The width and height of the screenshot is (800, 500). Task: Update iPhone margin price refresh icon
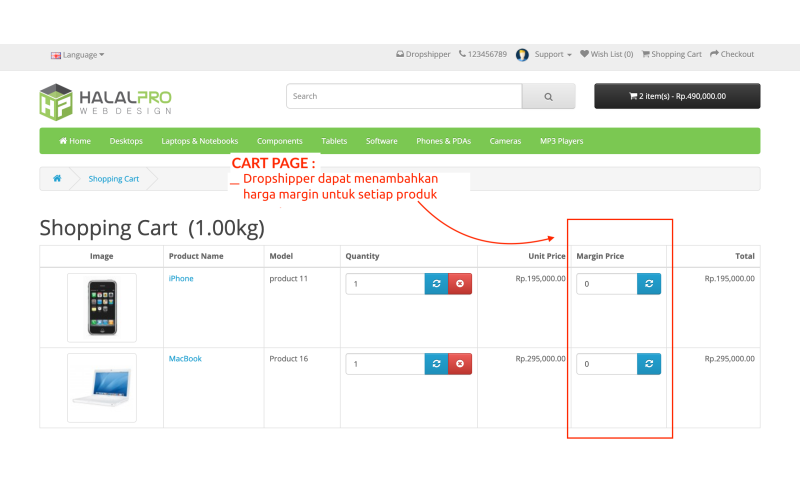click(x=649, y=284)
